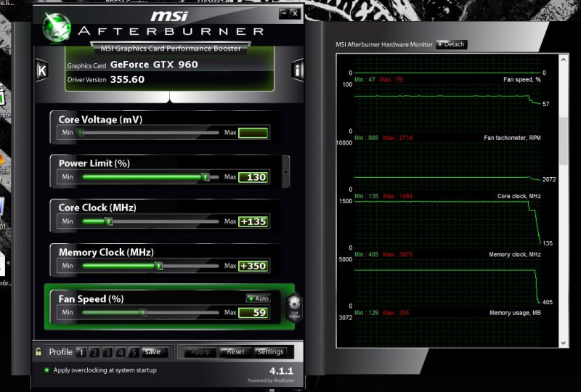581x392 pixels.
Task: Edit the Fan Speed value 59
Action: tap(253, 313)
